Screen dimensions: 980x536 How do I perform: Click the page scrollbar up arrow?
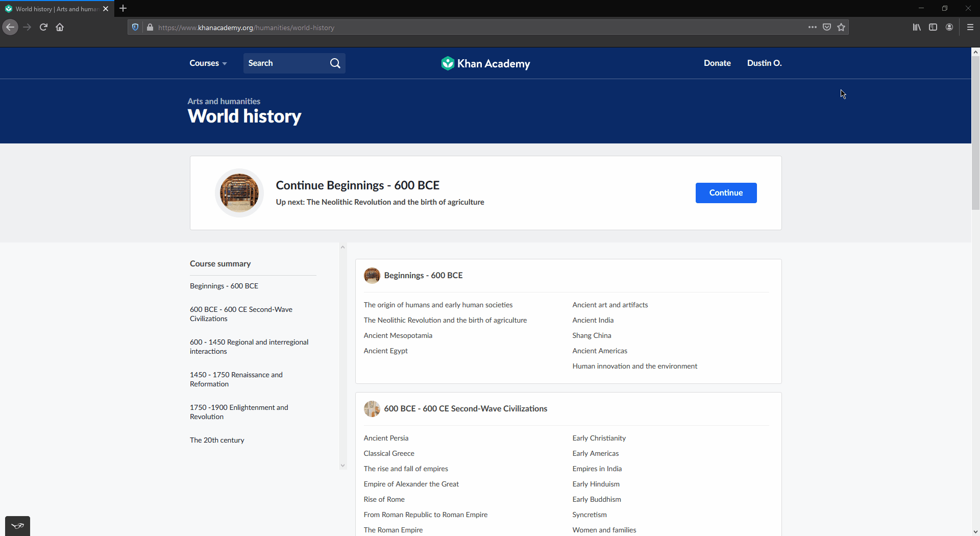(975, 52)
